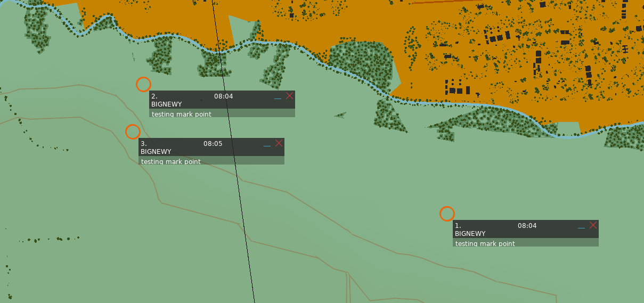
Task: Click the BIGNEWY author name on mark 1
Action: click(470, 234)
